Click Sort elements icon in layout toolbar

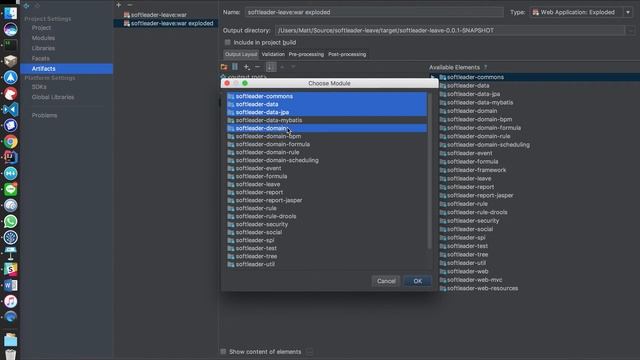(x=271, y=67)
